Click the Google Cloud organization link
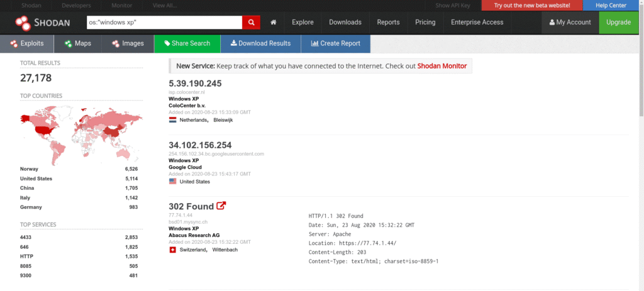The width and height of the screenshot is (644, 291). click(186, 167)
